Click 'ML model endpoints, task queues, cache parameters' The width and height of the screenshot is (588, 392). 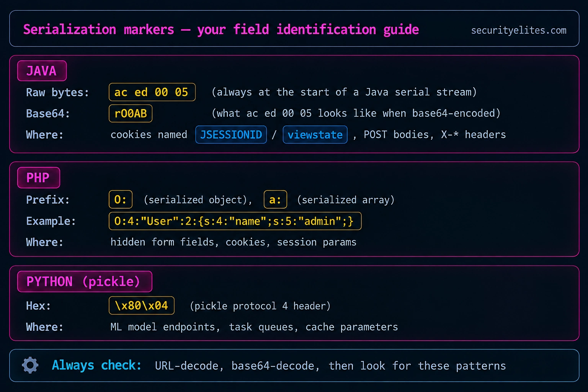coord(254,327)
